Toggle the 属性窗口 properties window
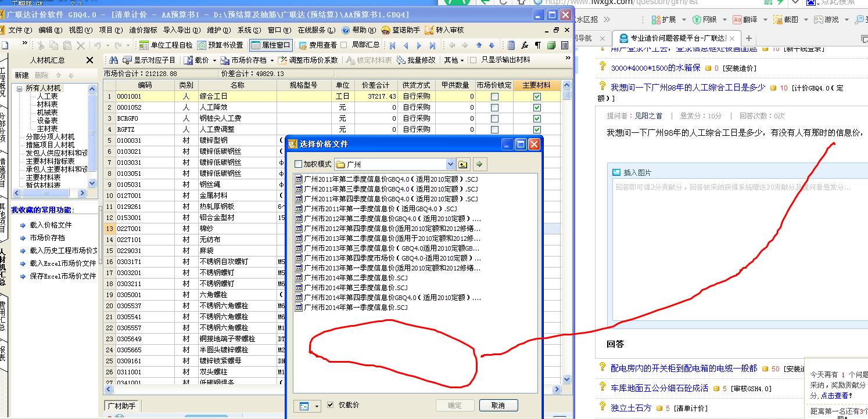The image size is (868, 419). 271,45
